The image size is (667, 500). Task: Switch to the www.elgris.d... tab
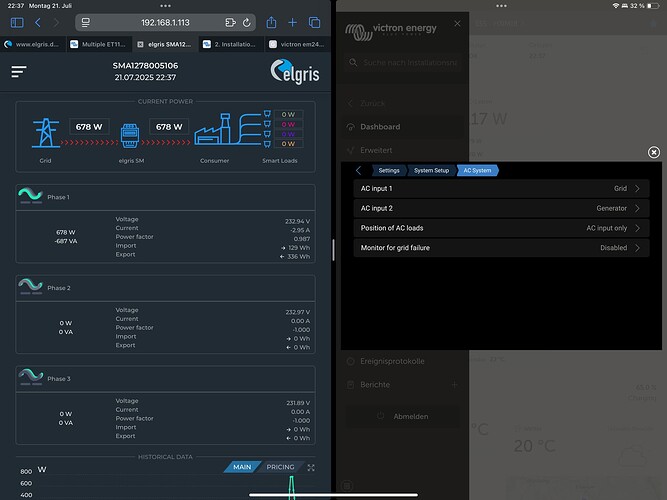33,44
